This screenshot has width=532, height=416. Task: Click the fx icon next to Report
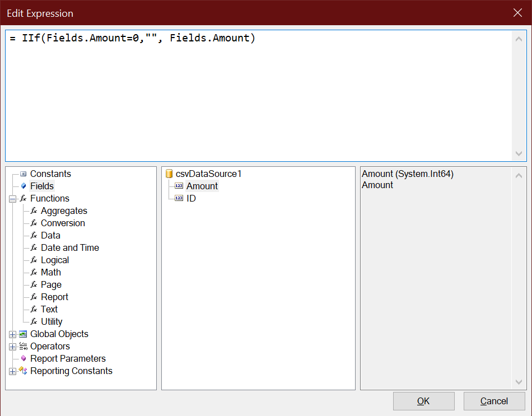click(x=34, y=297)
